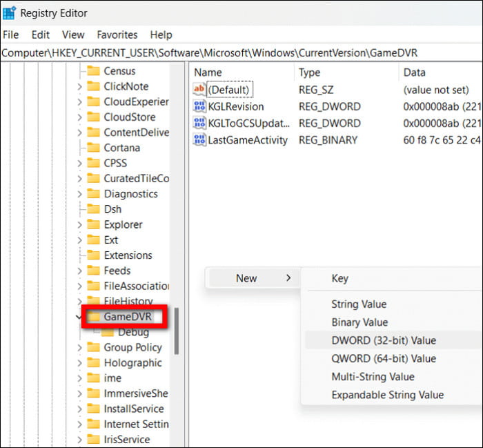Click the tree pane vertical scrollbar thumb

177,329
